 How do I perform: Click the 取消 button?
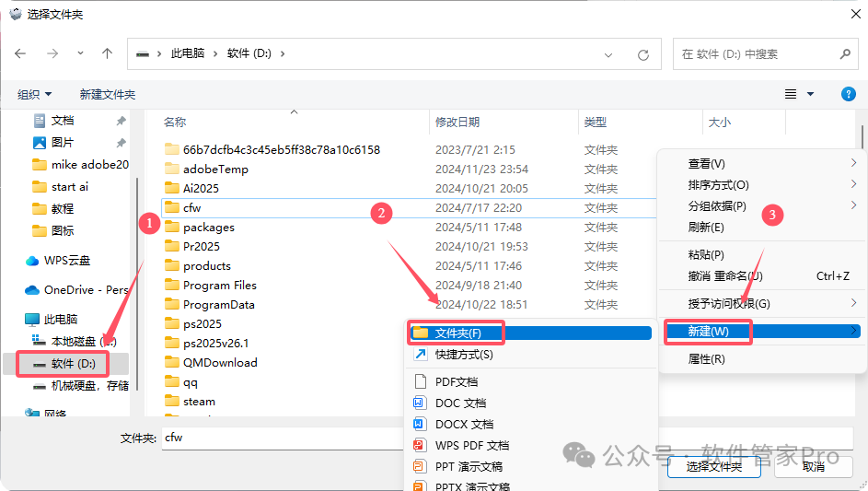point(813,467)
